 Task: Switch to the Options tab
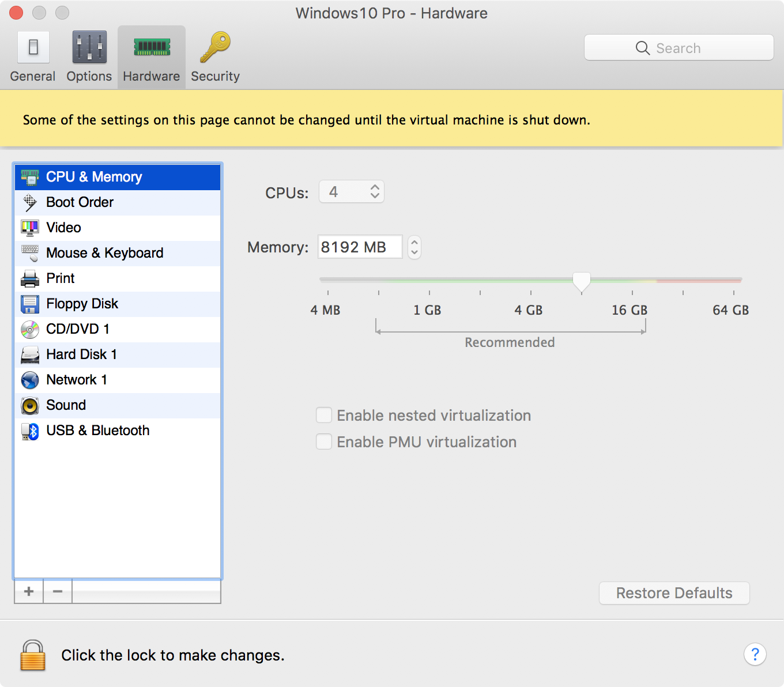pos(89,57)
